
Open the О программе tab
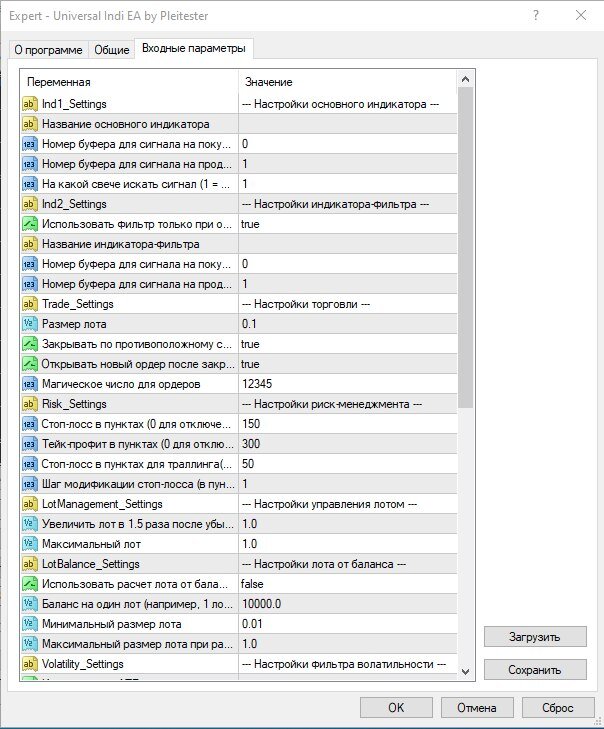tap(48, 50)
